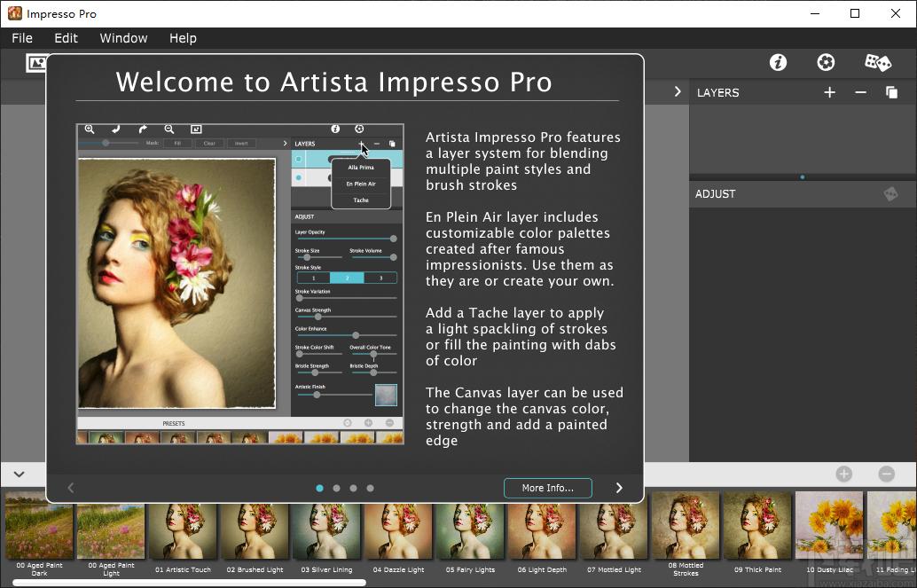Select the fourth page indicator dot
Image resolution: width=917 pixels, height=588 pixels.
click(370, 488)
